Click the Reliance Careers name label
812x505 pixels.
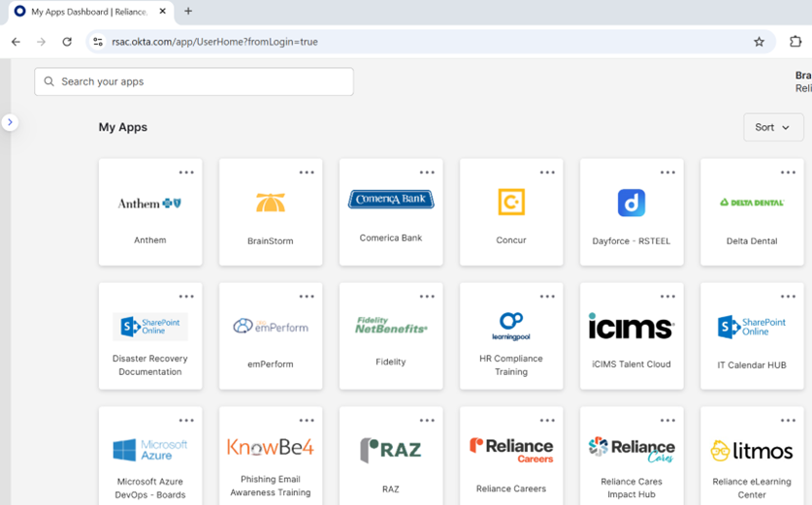coord(511,489)
